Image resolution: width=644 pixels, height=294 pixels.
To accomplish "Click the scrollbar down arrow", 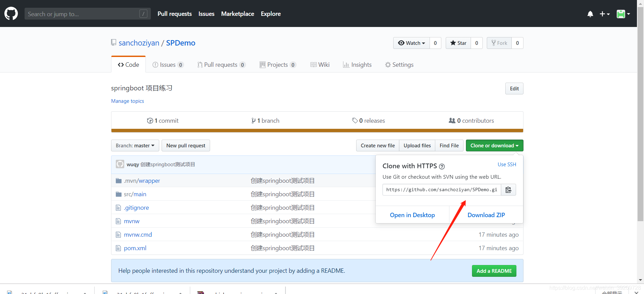I will [640, 280].
